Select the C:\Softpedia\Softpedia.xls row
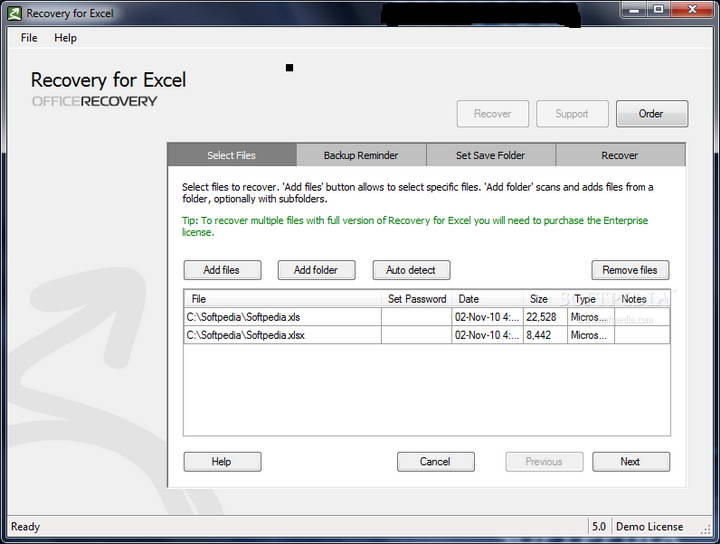 [427, 317]
